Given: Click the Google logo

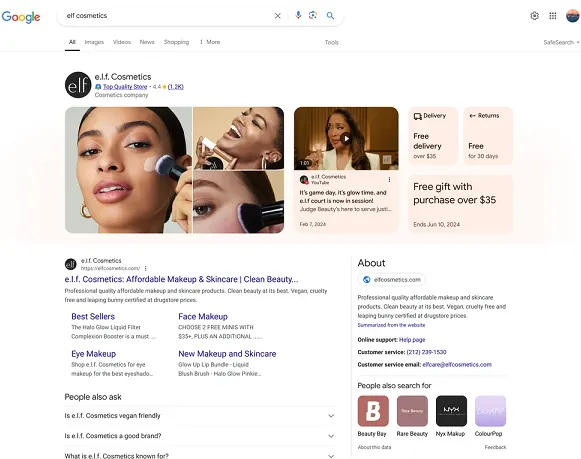Looking at the screenshot, I should coord(21,16).
